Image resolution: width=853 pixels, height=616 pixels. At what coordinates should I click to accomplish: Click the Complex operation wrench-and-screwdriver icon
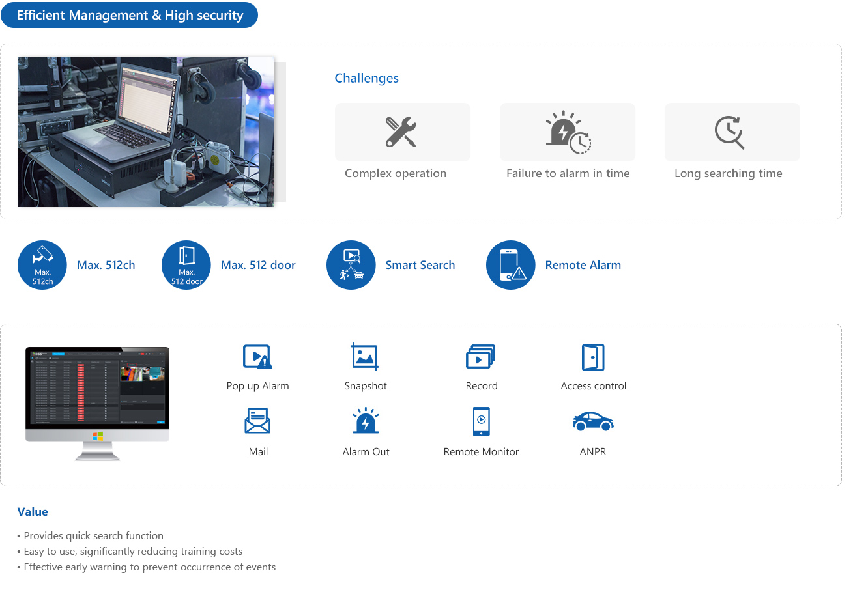coord(401,132)
